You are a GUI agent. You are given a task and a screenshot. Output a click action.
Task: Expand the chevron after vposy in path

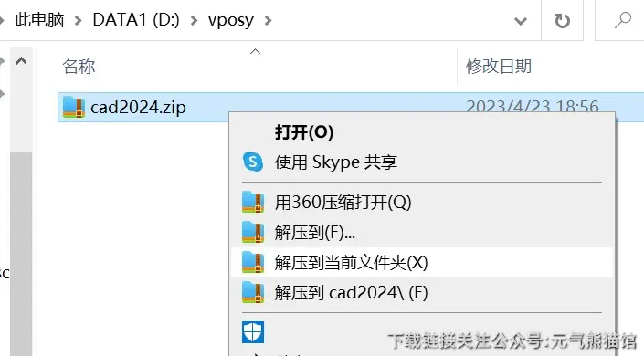click(x=268, y=20)
